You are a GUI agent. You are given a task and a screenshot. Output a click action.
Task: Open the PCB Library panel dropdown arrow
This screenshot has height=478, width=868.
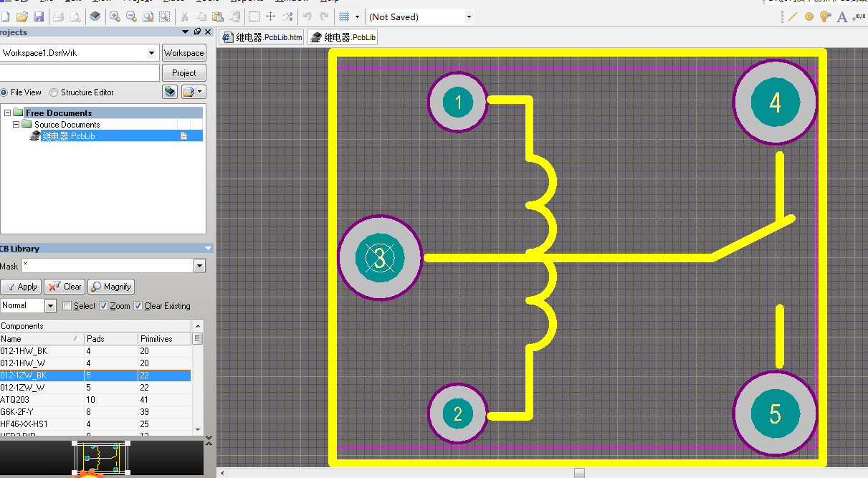point(209,249)
